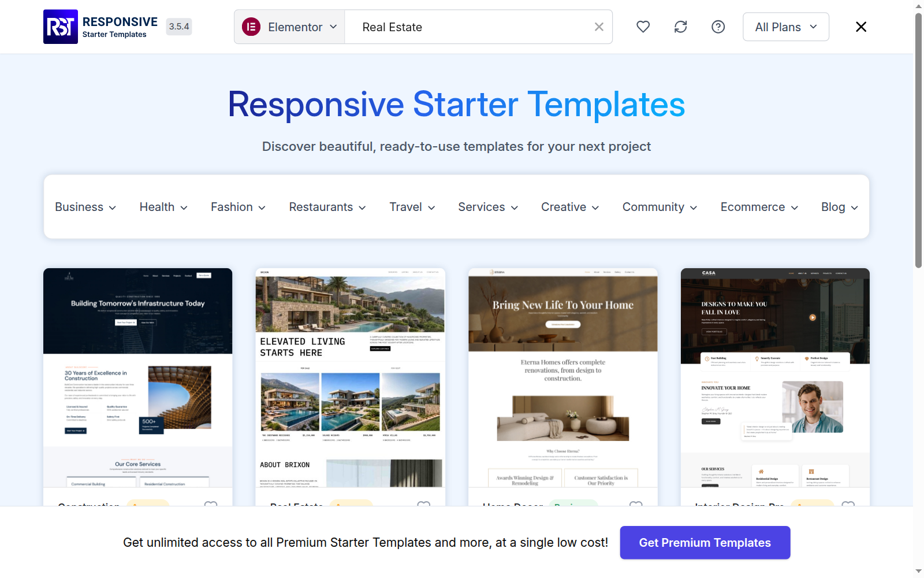Click the Get Premium Templates button
The height and width of the screenshot is (578, 924).
(705, 542)
